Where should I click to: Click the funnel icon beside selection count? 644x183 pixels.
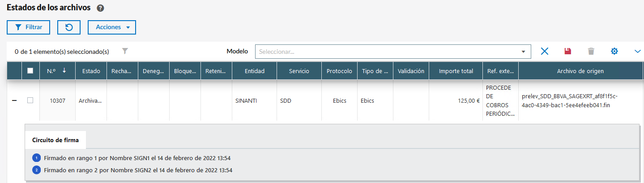pos(125,51)
